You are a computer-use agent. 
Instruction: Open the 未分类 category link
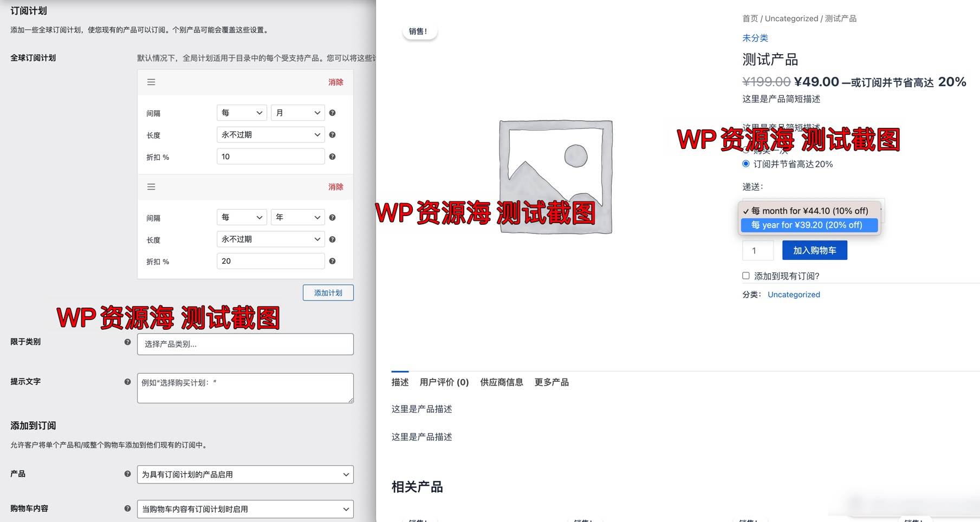coord(755,38)
